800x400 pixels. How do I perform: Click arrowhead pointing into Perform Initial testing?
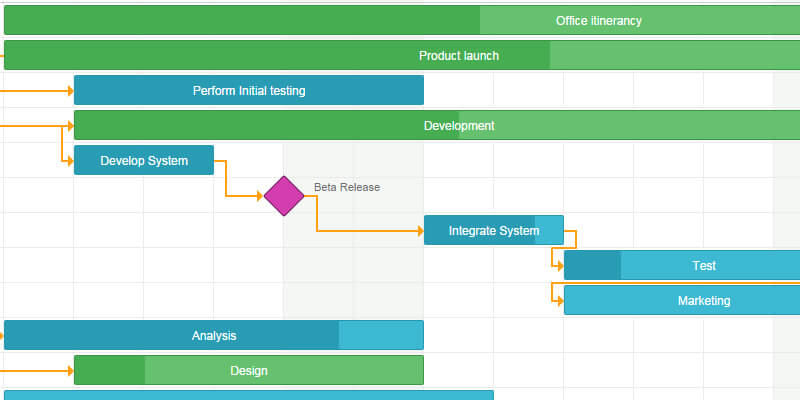(70, 91)
